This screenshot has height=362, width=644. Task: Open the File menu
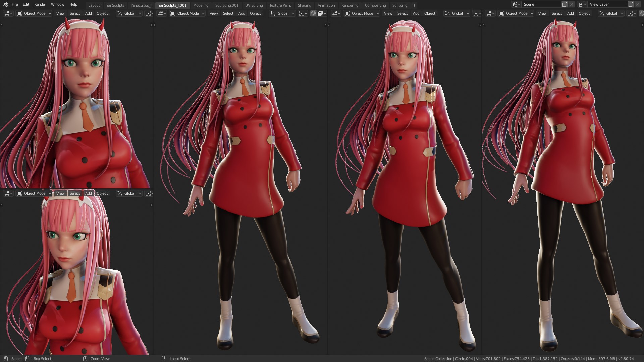coord(15,4)
